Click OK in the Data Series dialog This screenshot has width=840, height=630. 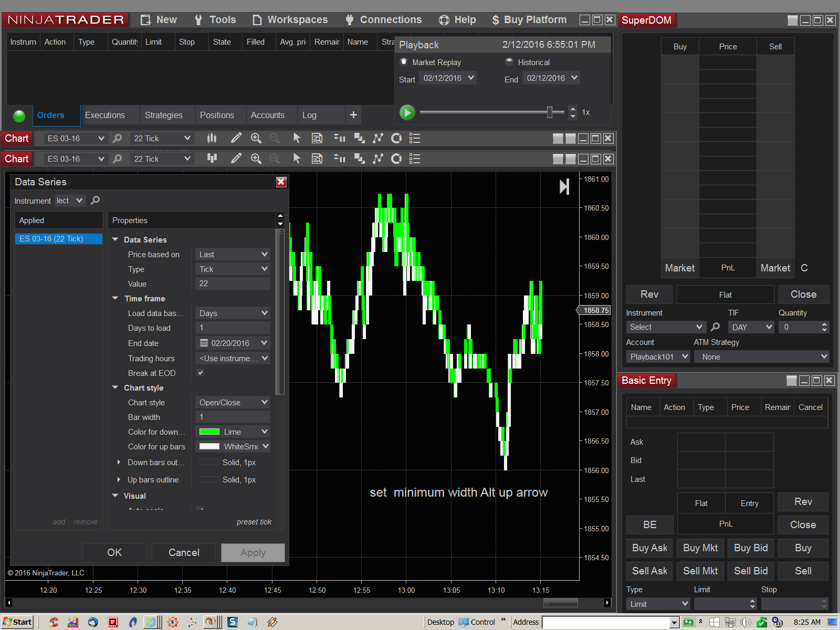[114, 552]
